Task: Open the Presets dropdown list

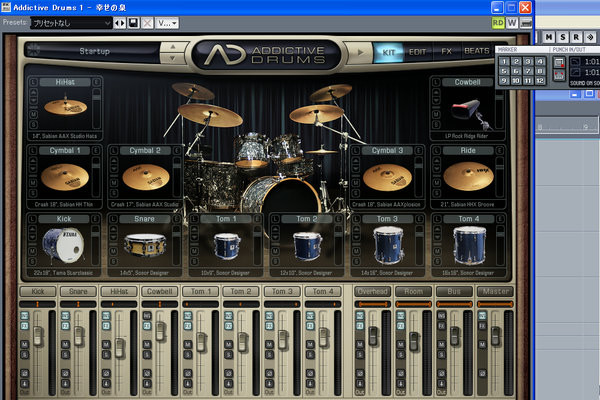Action: 71,23
